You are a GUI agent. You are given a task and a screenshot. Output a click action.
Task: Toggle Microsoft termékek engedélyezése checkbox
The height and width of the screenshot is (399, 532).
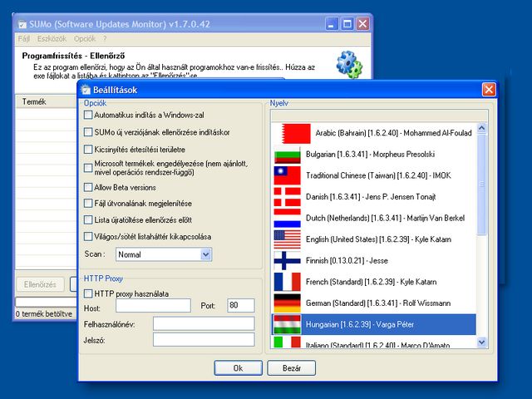[x=88, y=168]
